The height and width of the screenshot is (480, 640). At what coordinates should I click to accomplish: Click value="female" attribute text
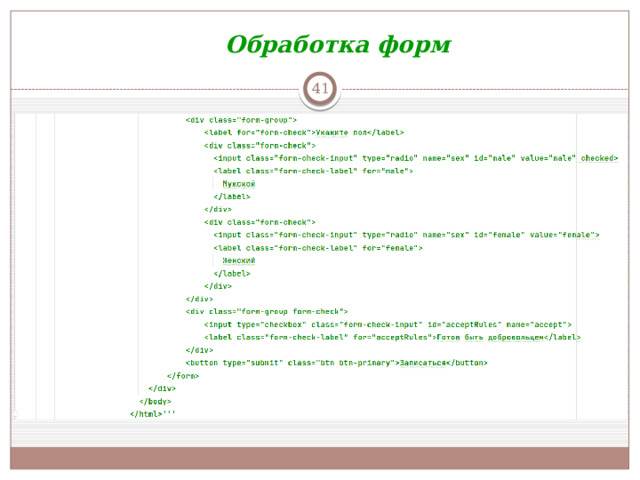pos(562,235)
